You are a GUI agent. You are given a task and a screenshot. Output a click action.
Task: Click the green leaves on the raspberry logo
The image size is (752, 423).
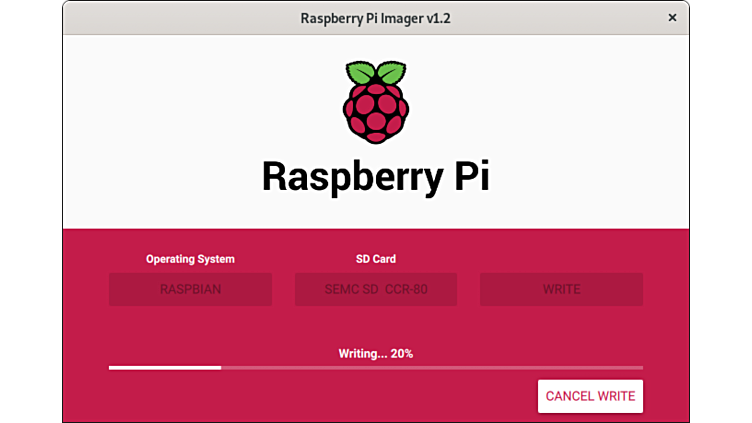click(375, 73)
